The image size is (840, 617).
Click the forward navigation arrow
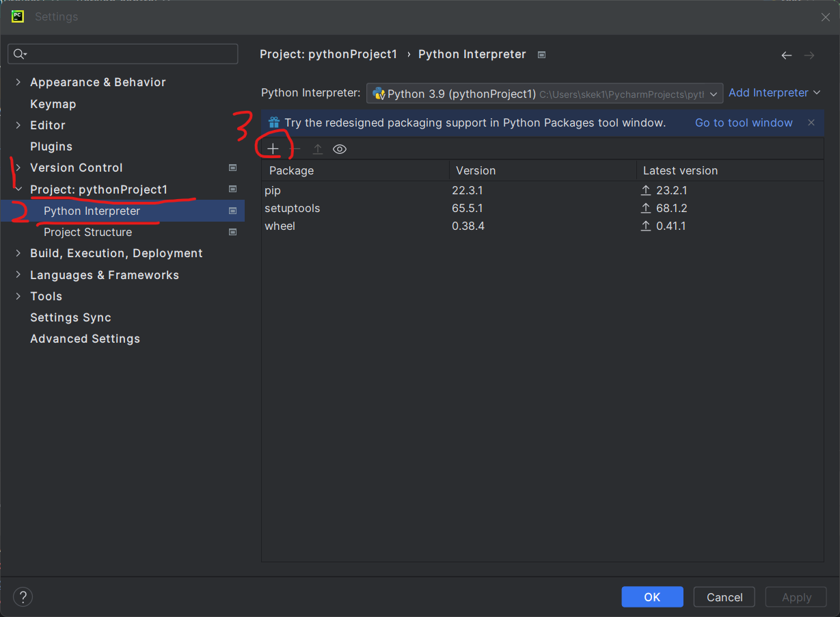coord(809,55)
